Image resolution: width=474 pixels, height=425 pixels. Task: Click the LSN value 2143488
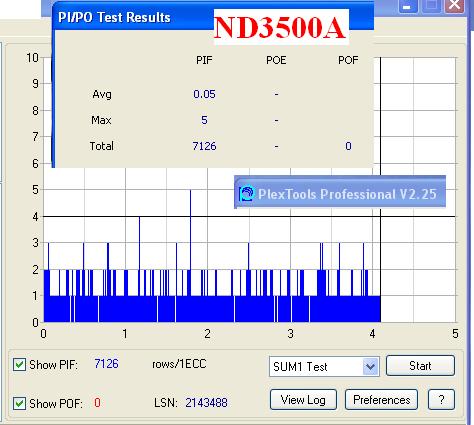[206, 403]
